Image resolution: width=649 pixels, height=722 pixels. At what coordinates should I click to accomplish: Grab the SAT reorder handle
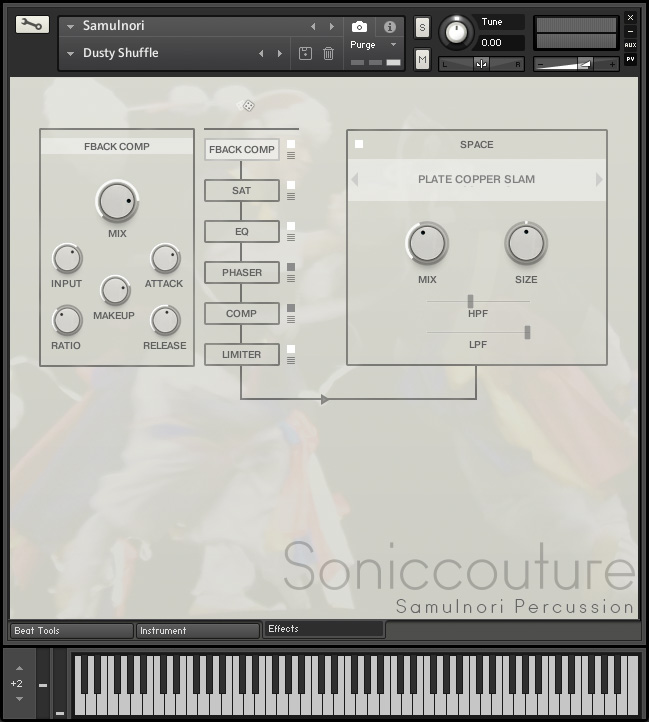pyautogui.click(x=291, y=197)
